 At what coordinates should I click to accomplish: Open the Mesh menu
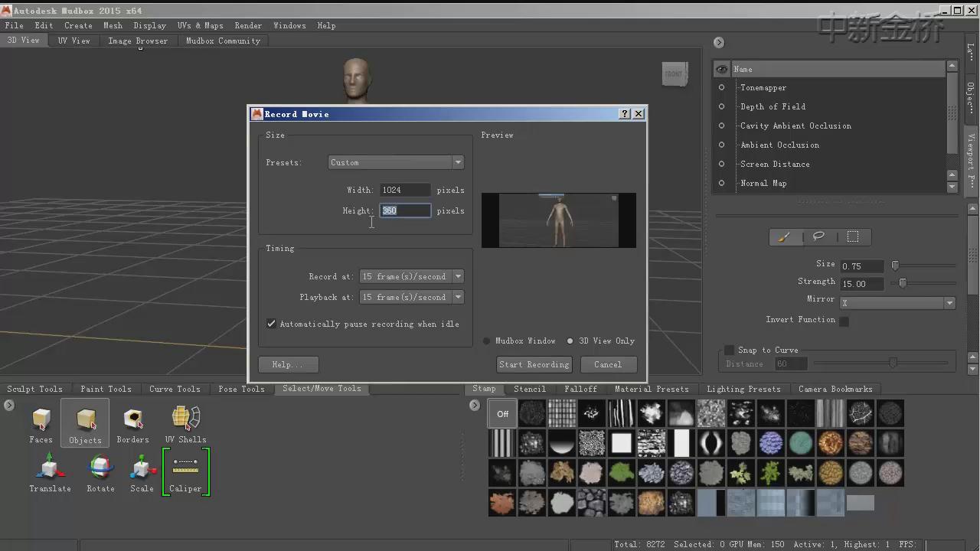coord(113,25)
